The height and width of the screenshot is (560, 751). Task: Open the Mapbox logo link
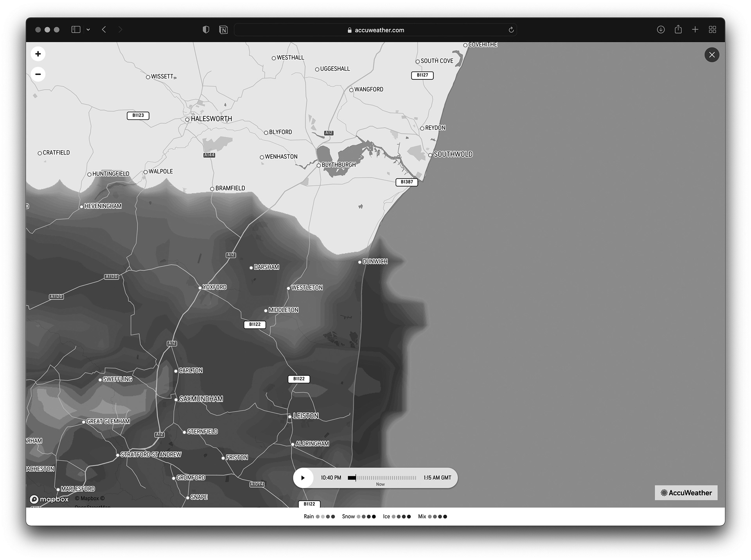tap(49, 499)
